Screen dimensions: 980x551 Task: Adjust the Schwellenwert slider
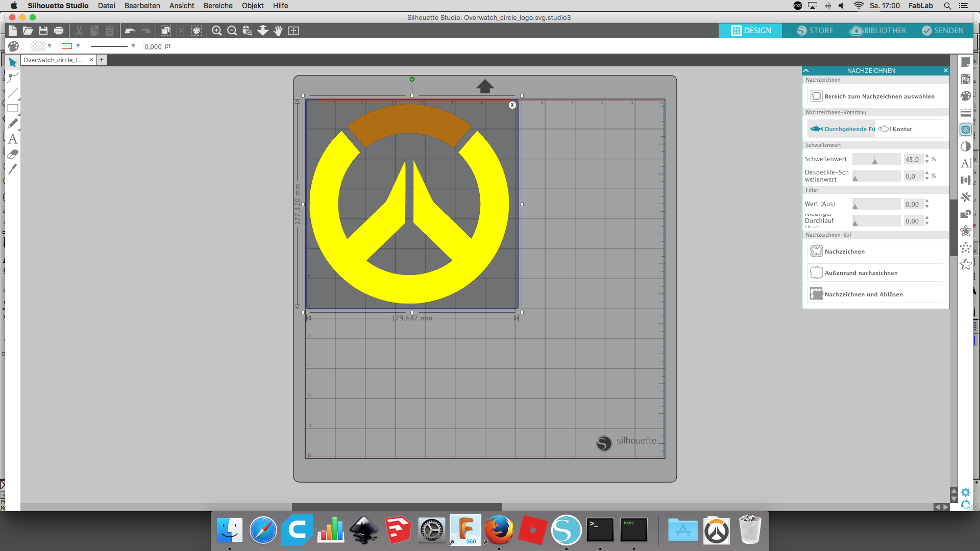(876, 159)
